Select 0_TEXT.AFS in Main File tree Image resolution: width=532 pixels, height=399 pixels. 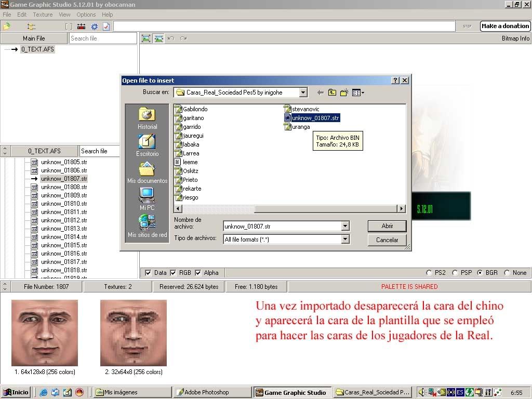pos(37,49)
